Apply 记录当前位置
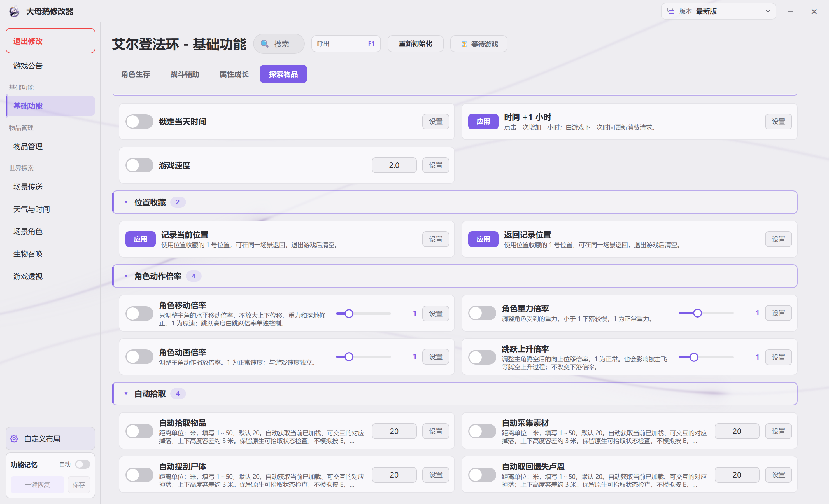 (140, 239)
